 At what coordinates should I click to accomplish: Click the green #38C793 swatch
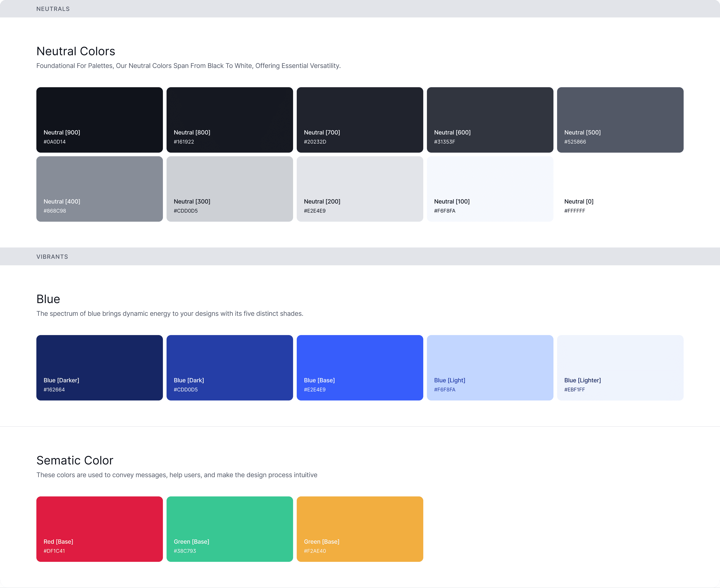(x=229, y=529)
